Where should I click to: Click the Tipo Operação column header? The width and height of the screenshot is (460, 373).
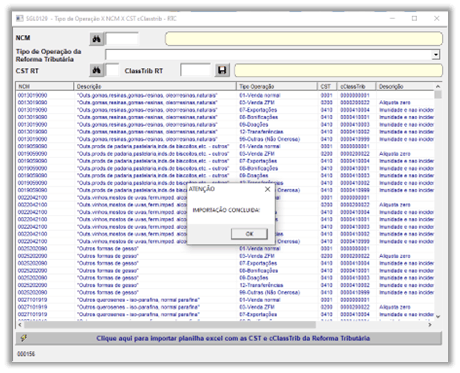coord(277,86)
